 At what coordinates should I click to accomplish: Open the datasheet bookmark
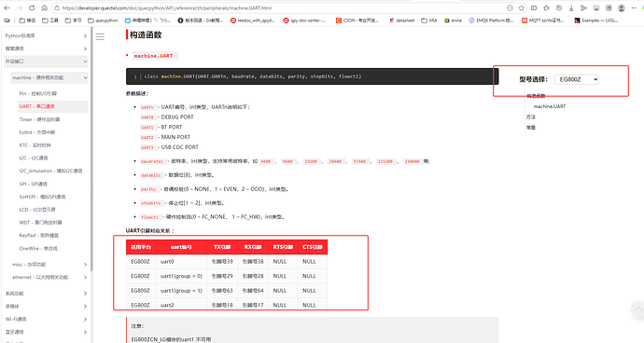click(401, 21)
